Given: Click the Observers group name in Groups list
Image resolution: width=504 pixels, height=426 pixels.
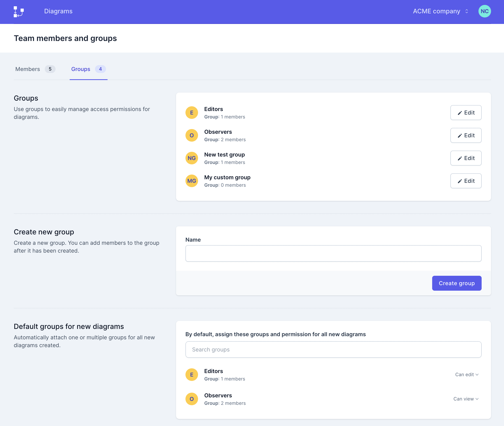Looking at the screenshot, I should pyautogui.click(x=218, y=132).
